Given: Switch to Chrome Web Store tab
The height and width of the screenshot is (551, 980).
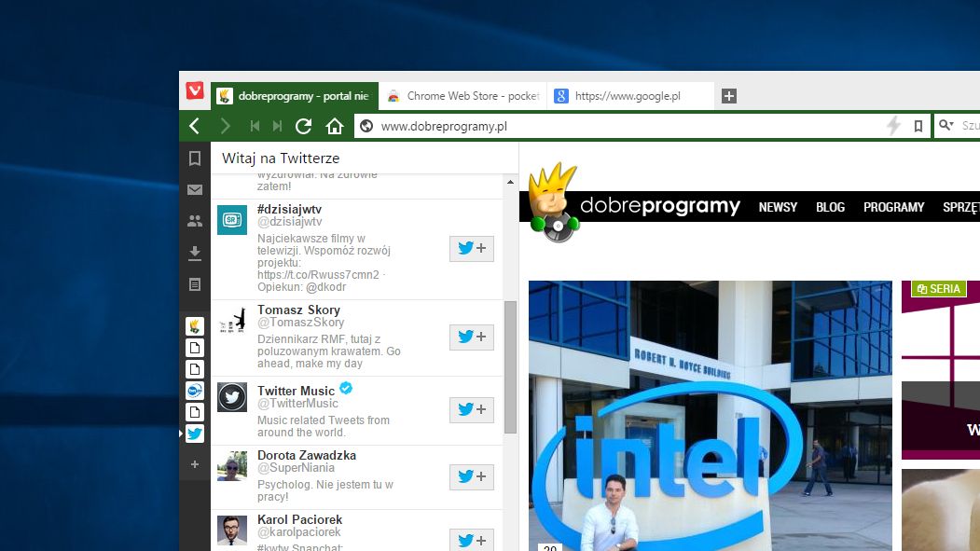Looking at the screenshot, I should [x=462, y=96].
